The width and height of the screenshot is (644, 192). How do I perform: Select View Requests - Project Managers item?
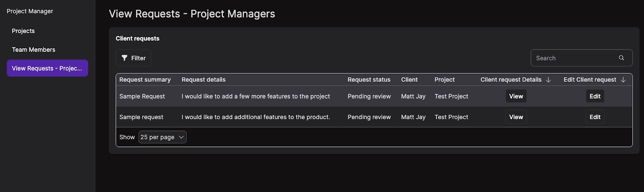click(47, 68)
